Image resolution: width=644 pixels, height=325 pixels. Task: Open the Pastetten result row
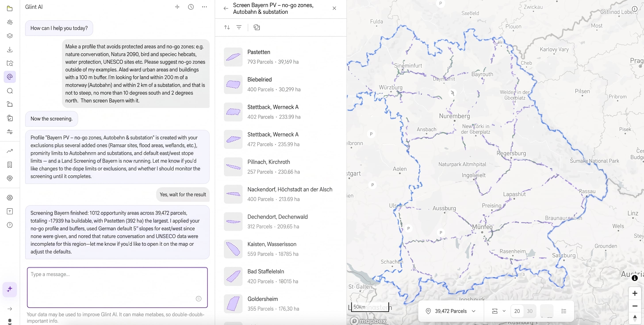tap(280, 57)
